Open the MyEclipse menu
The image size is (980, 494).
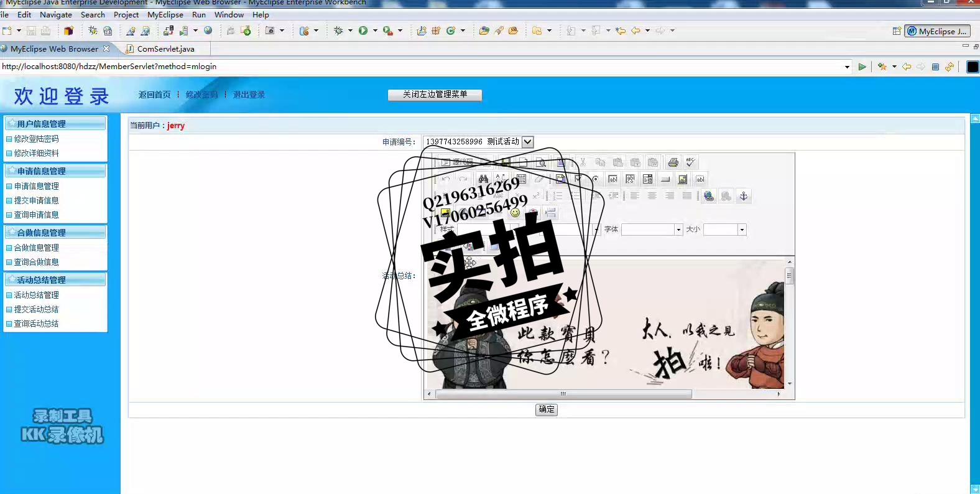click(x=165, y=14)
